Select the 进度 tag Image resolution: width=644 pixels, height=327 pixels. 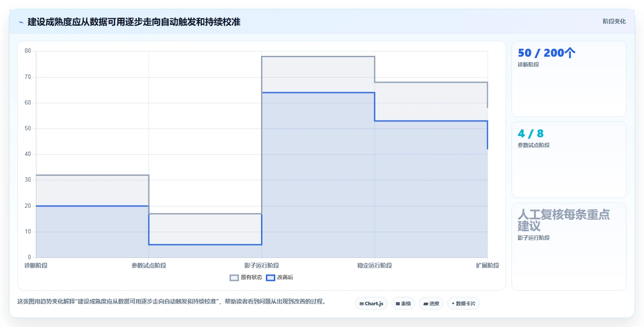point(431,304)
